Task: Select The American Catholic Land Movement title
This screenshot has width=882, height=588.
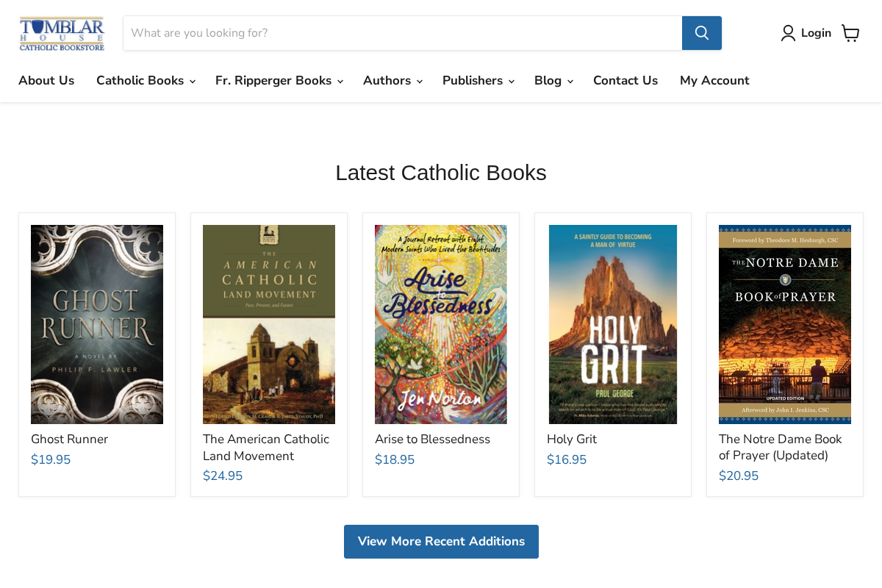Action: 265,447
